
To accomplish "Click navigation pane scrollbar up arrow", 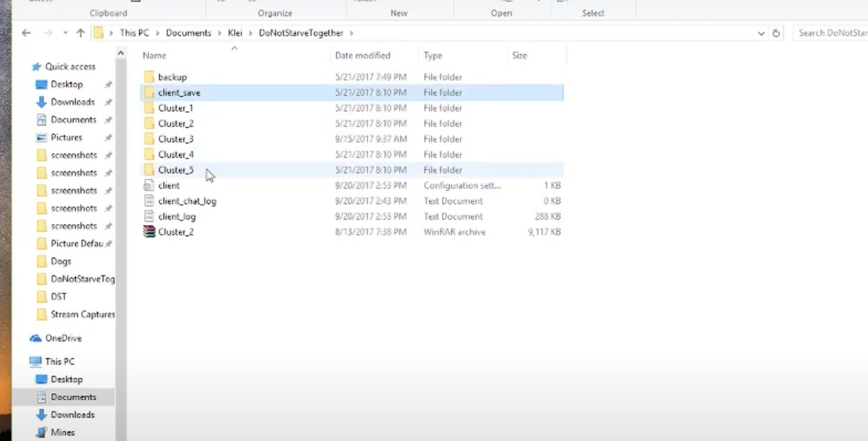I will (x=121, y=53).
